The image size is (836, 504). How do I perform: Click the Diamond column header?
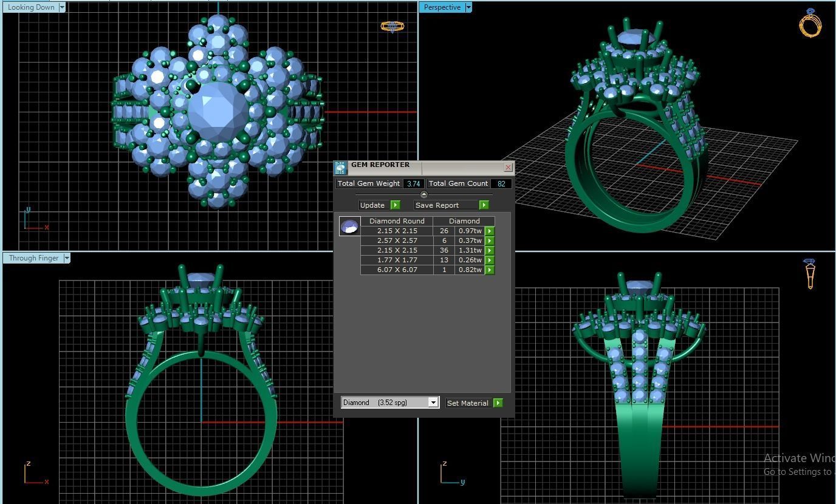(x=464, y=221)
